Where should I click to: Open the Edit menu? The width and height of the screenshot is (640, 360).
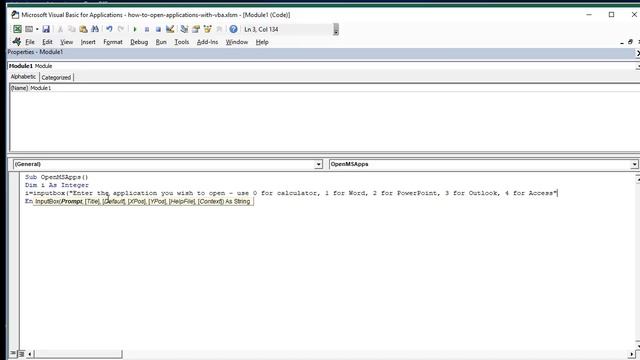pyautogui.click(x=47, y=42)
